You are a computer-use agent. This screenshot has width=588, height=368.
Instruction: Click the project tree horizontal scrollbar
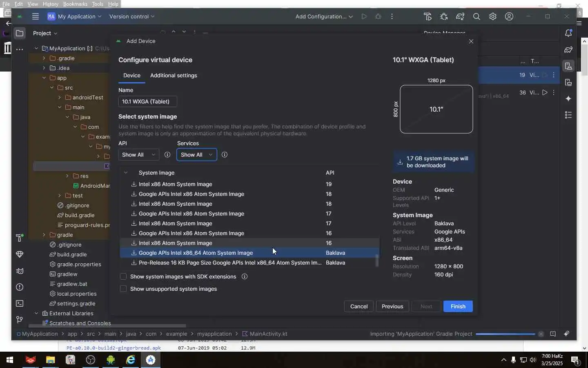pos(107,326)
